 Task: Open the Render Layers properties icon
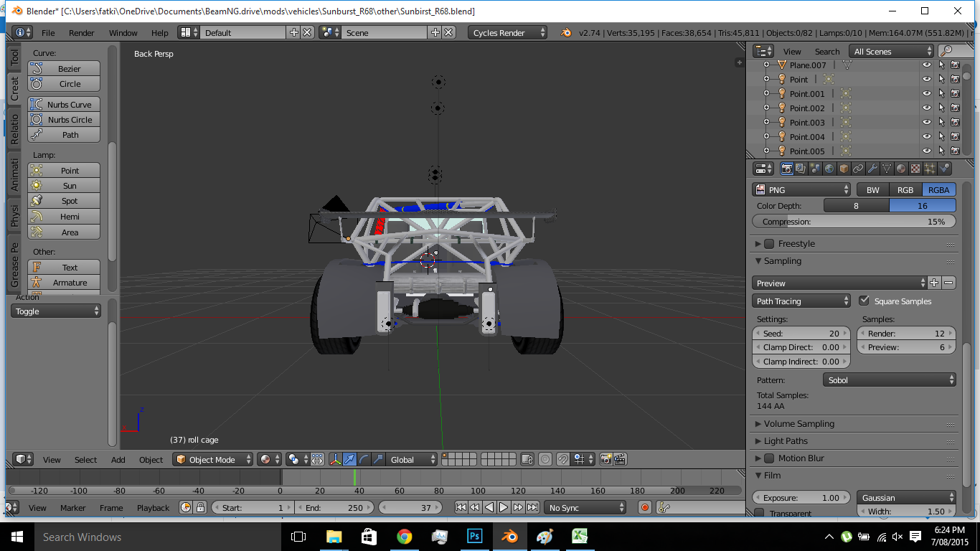[801, 169]
